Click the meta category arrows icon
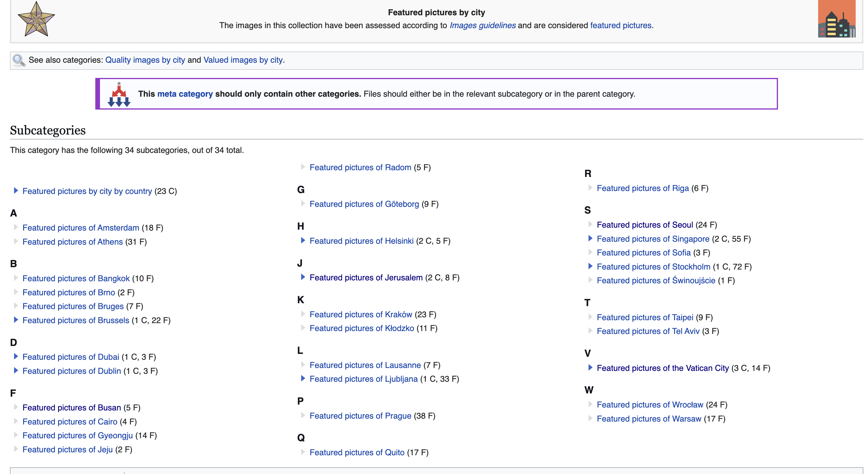This screenshot has width=868, height=474. 118,95
